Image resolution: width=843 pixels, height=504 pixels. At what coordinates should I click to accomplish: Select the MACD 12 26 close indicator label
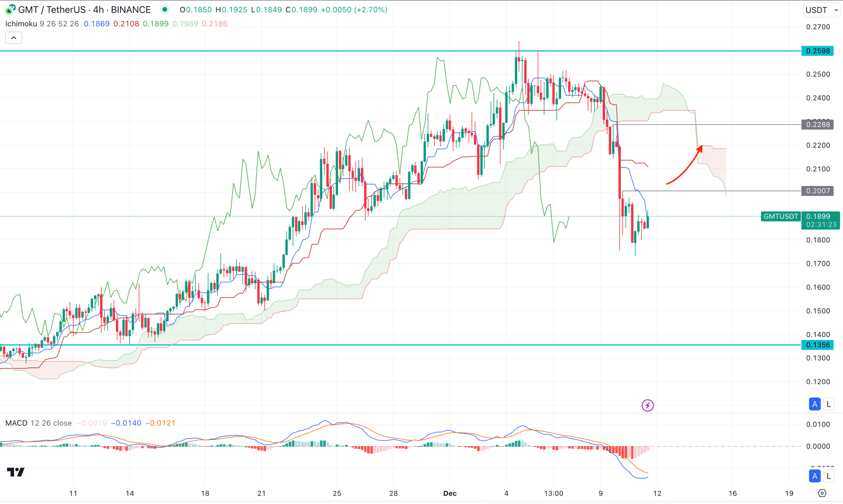(x=39, y=423)
